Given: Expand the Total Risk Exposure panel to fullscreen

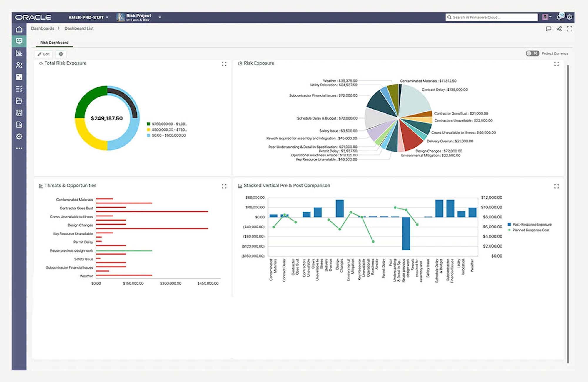Looking at the screenshot, I should tap(224, 64).
